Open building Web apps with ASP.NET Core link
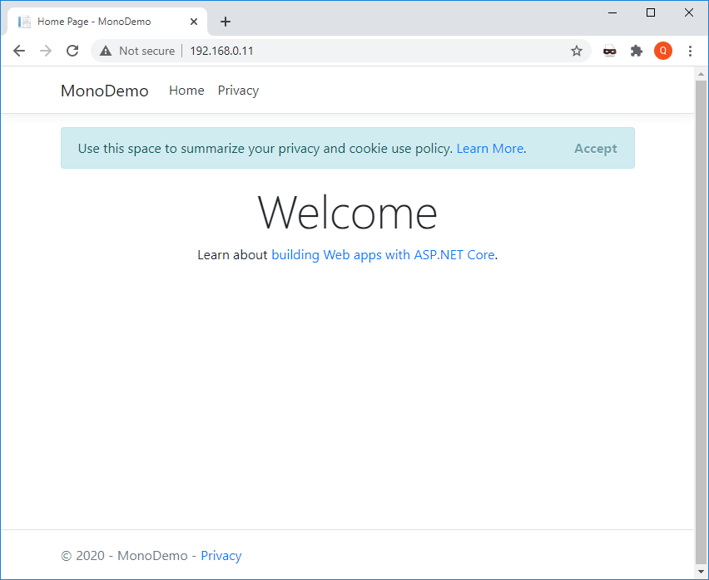Image resolution: width=709 pixels, height=580 pixels. (383, 255)
